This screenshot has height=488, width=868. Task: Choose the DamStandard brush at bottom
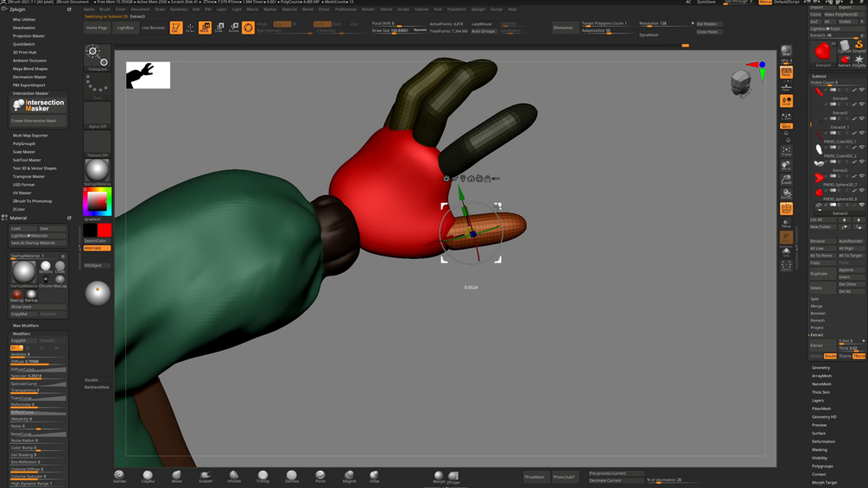(292, 477)
